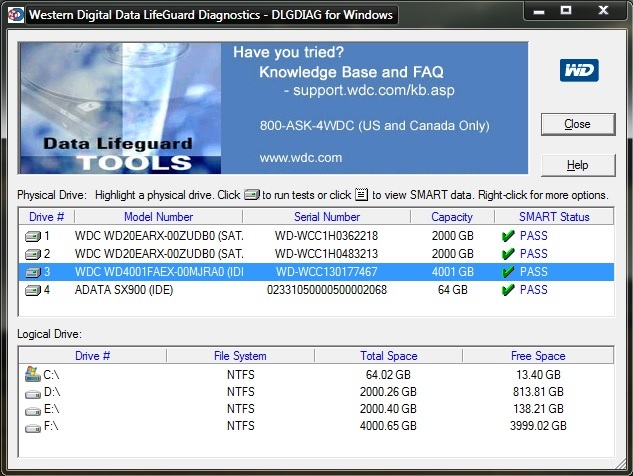Image resolution: width=633 pixels, height=476 pixels.
Task: Click the green check for drive 1 SMART status
Action: click(x=508, y=236)
